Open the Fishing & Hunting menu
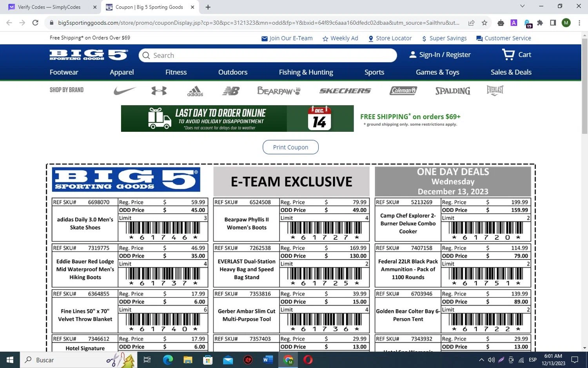The width and height of the screenshot is (588, 368). [x=306, y=72]
